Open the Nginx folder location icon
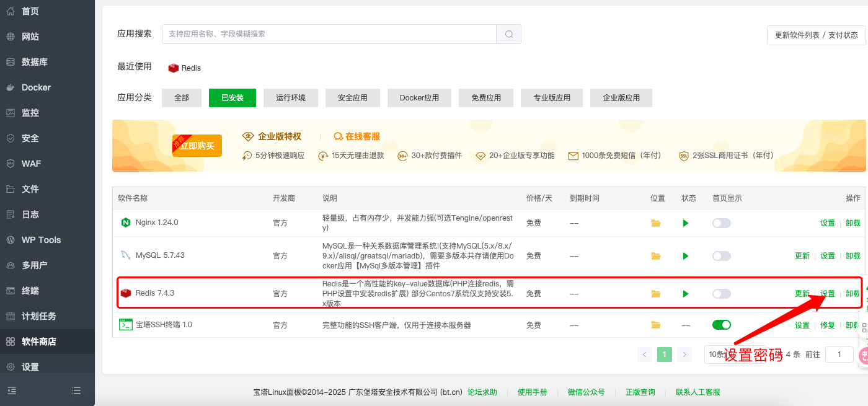The width and height of the screenshot is (868, 406). [x=655, y=223]
